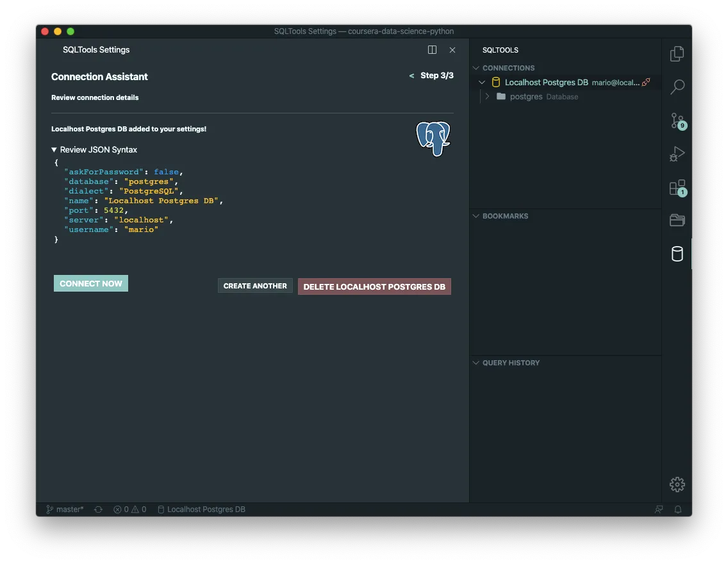The image size is (728, 564).
Task: Click DELETE LOCALHOST POSTGRES DB button
Action: 374,286
